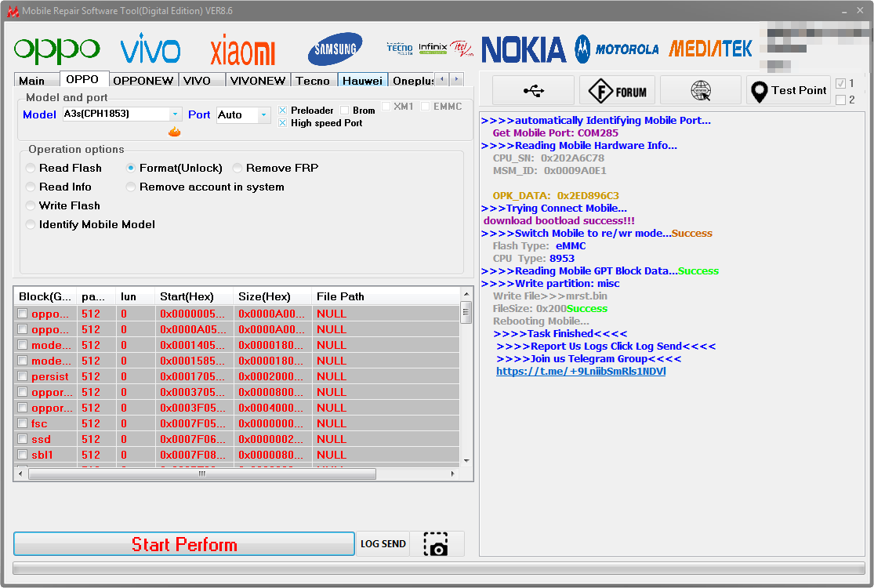Check the ssd partition row checkbox

(x=22, y=438)
